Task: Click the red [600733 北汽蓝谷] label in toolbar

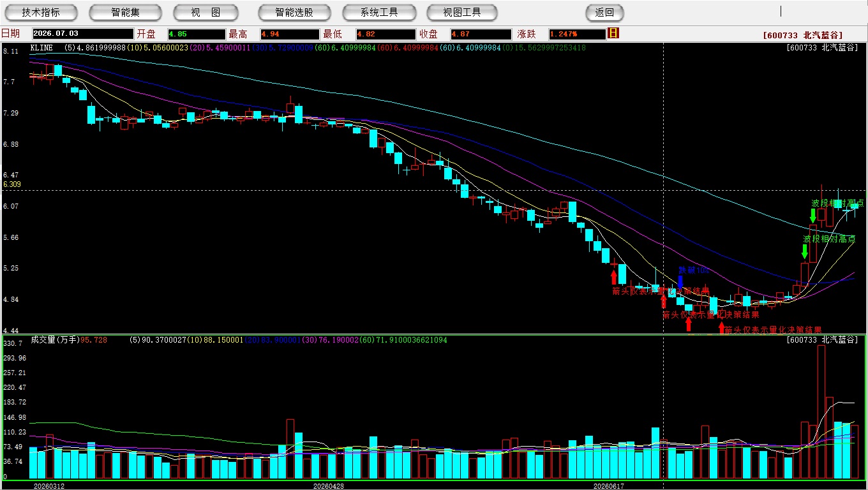Action: point(802,35)
